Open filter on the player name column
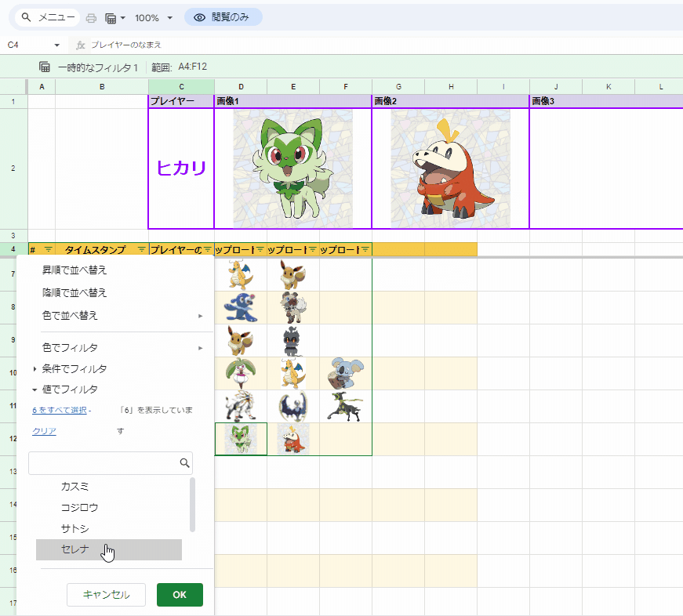The height and width of the screenshot is (616, 683). click(x=207, y=249)
